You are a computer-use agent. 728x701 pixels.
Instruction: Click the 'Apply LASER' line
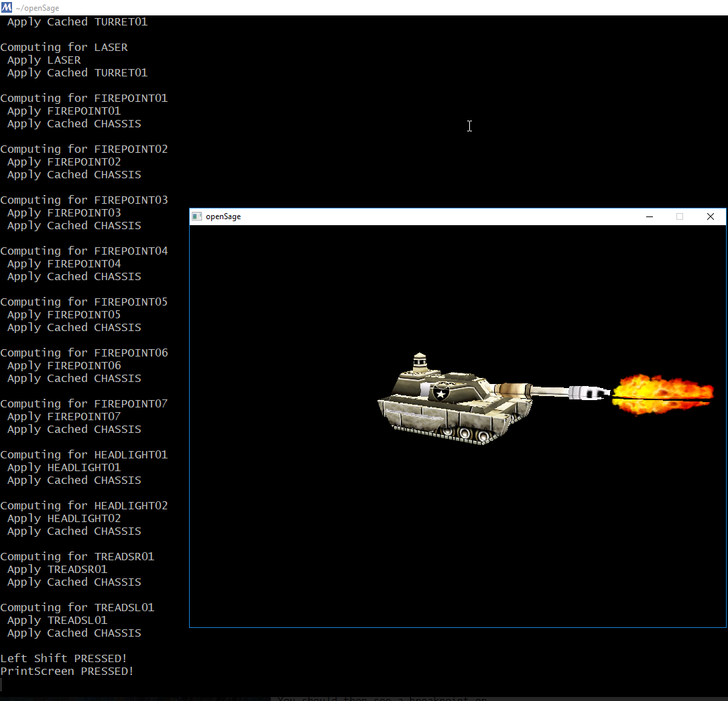click(x=44, y=60)
